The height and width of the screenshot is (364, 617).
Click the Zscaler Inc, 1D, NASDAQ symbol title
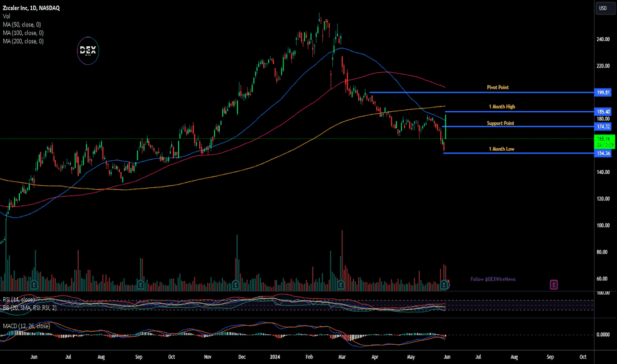(31, 8)
